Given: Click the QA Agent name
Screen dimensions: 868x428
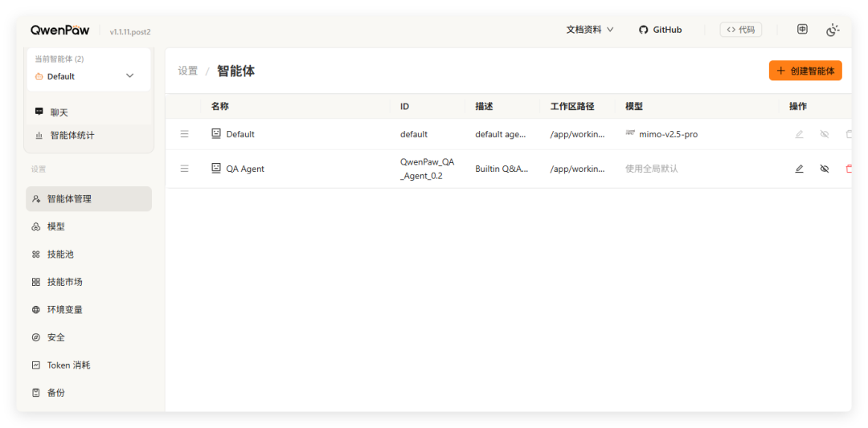Looking at the screenshot, I should click(245, 169).
